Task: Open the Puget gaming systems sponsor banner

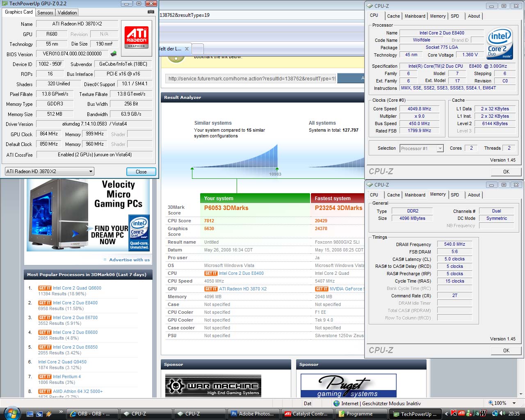Action: (x=349, y=386)
